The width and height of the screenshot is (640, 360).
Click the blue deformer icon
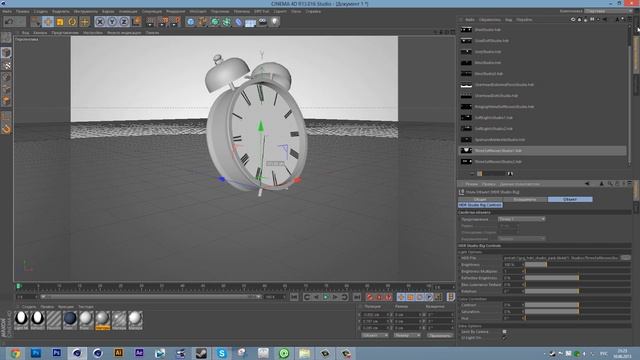click(239, 22)
